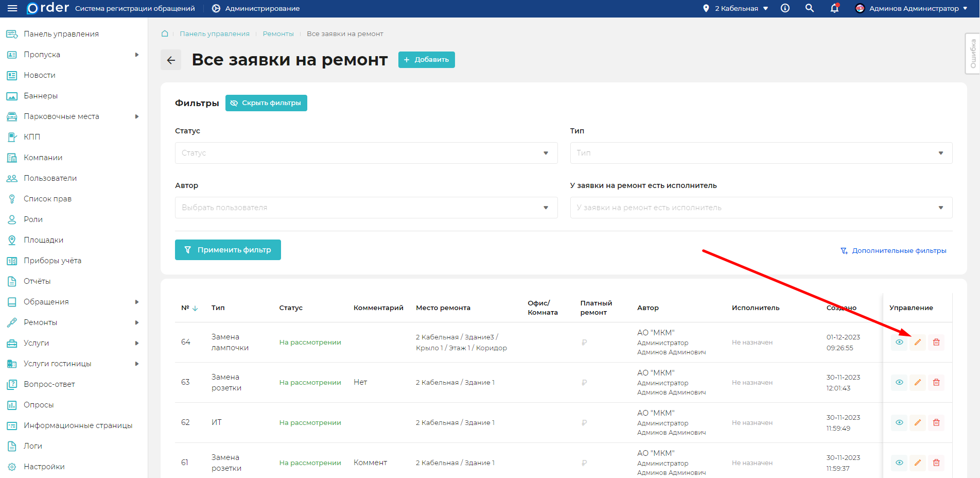The height and width of the screenshot is (478, 980).
Task: Open Пользователи in the sidebar
Action: (50, 178)
